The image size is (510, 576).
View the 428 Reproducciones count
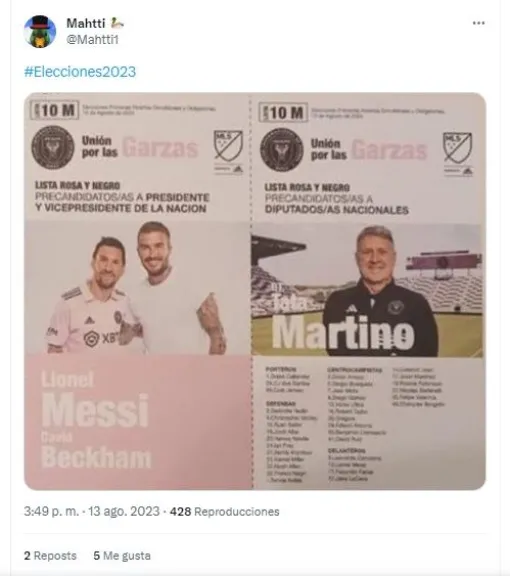tap(225, 511)
